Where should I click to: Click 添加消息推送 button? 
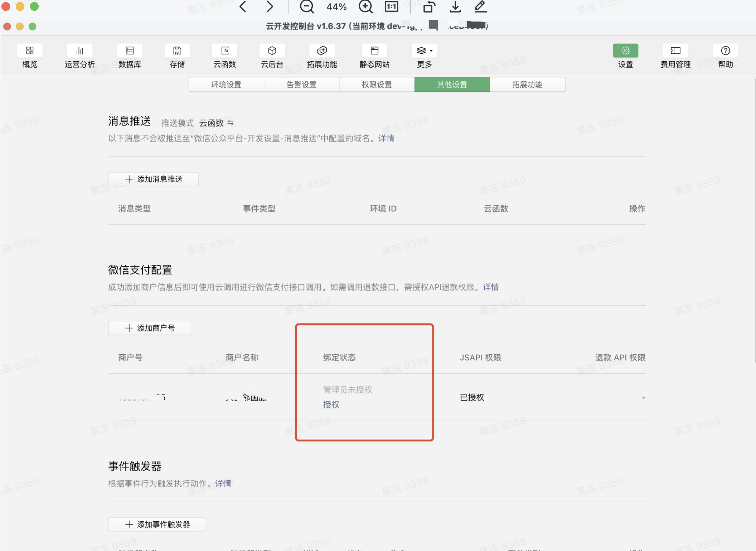(x=154, y=179)
